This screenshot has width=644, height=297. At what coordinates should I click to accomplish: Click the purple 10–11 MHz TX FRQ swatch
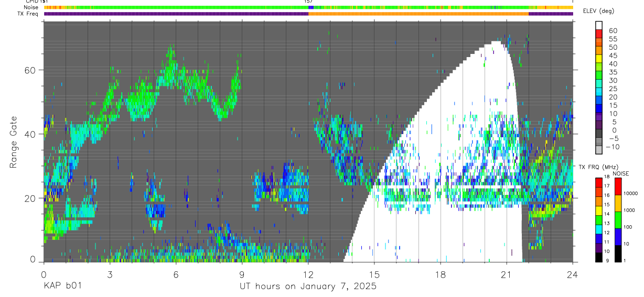click(599, 248)
